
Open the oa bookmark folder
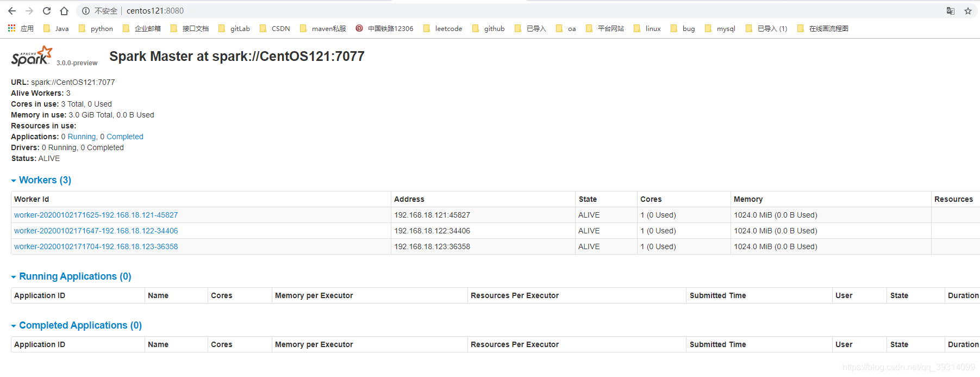pyautogui.click(x=566, y=28)
